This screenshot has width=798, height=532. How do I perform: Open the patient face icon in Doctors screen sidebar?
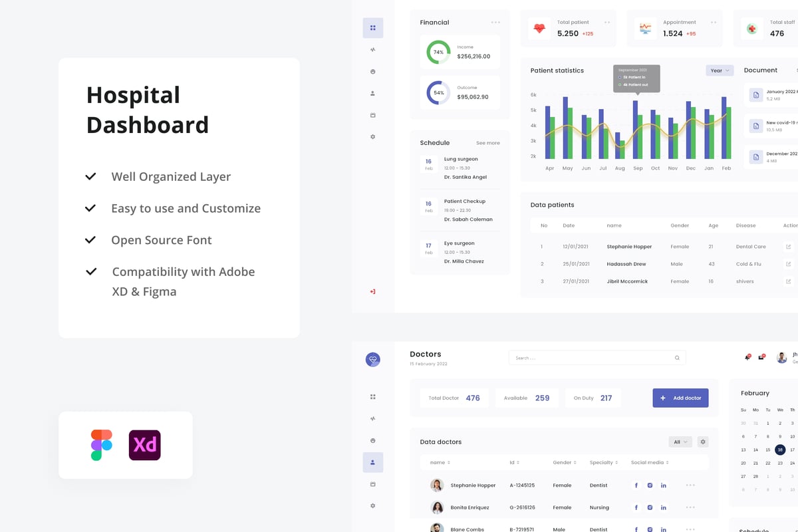(372, 441)
